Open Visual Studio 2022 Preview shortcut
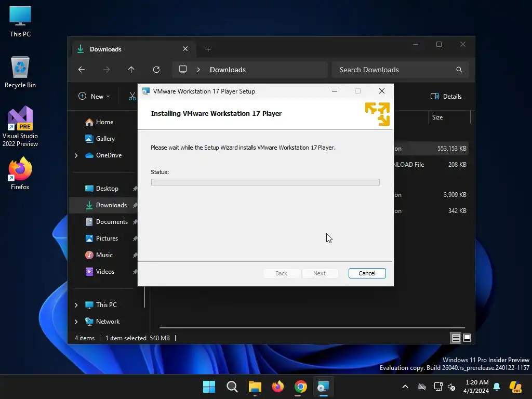 pos(20,127)
